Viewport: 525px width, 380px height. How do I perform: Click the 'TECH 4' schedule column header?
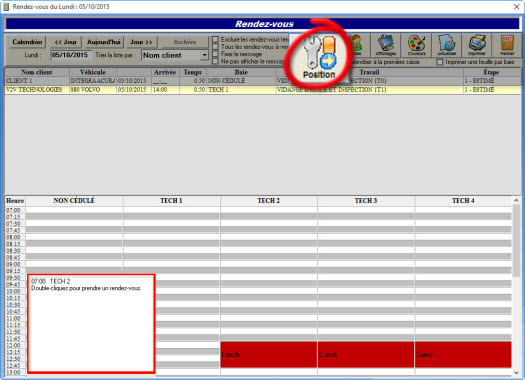[x=463, y=201]
